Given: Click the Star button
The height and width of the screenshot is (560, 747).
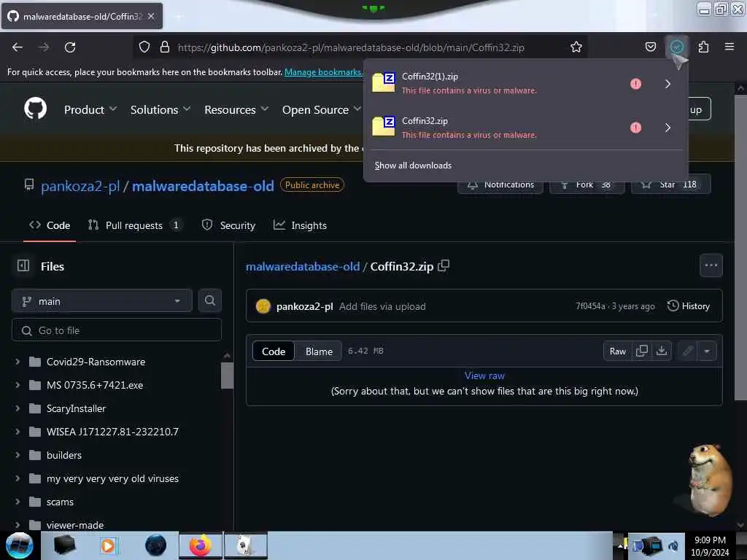Looking at the screenshot, I should click(x=671, y=184).
